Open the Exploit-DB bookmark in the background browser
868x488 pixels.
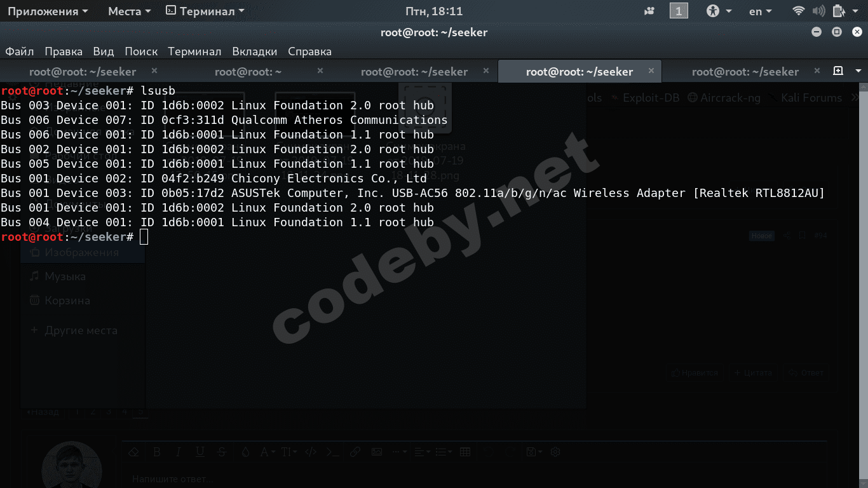(x=646, y=98)
